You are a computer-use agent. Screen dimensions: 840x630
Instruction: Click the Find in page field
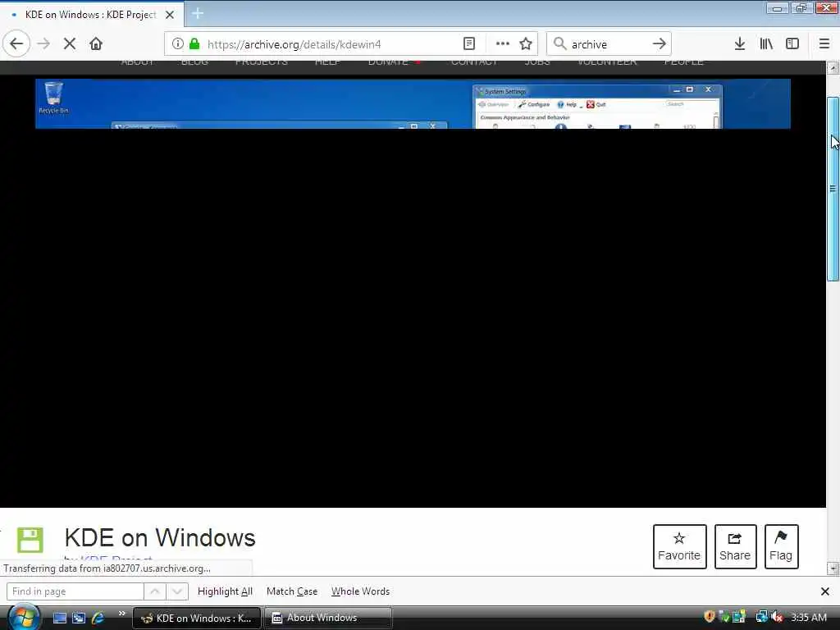tap(75, 591)
